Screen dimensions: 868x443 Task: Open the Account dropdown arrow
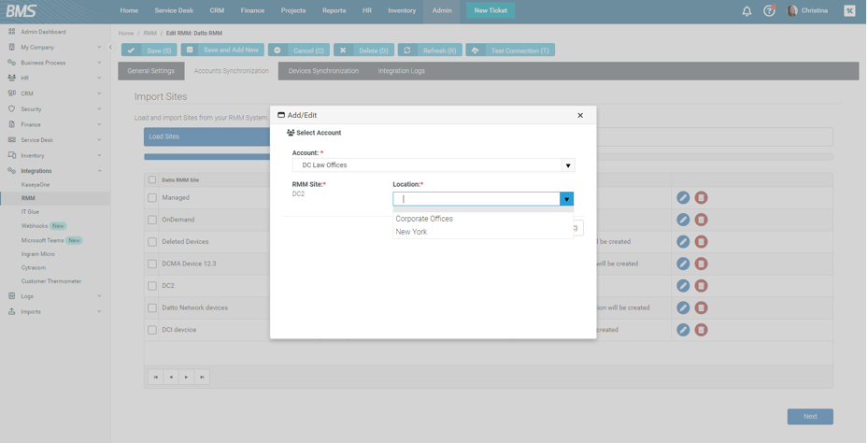click(x=567, y=165)
